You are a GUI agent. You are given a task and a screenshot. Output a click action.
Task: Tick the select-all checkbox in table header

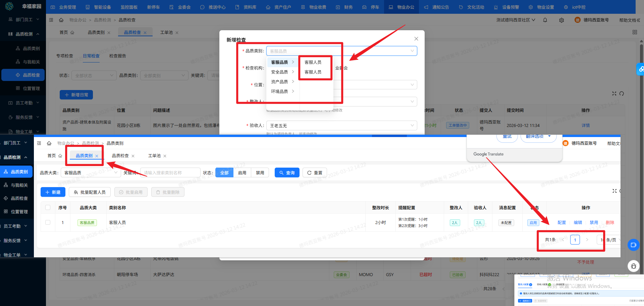(48, 208)
